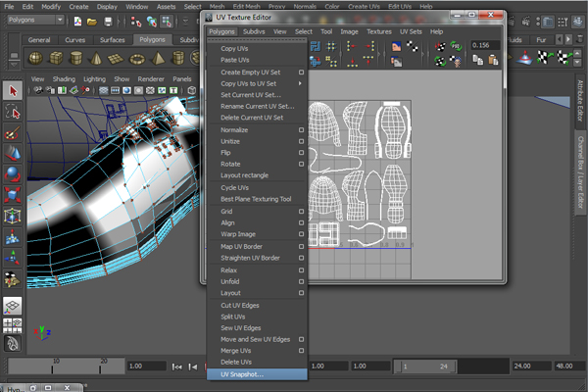Open options box for Normalize
Screen dimensions: 588x392
(x=301, y=129)
